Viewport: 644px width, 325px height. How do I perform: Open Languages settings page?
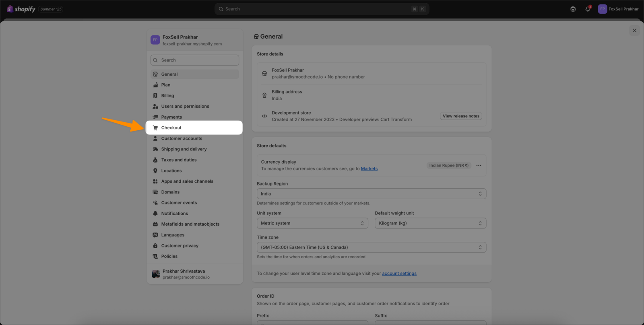coord(195,235)
